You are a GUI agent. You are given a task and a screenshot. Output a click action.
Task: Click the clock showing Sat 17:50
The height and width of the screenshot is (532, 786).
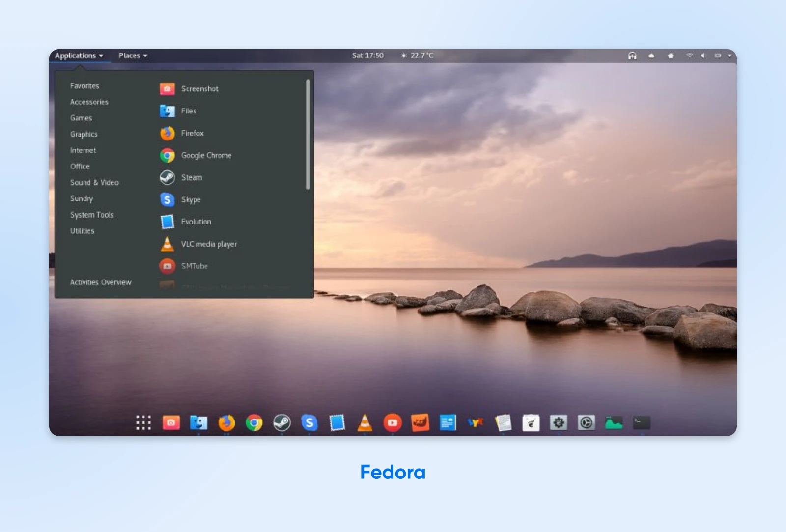pos(367,56)
